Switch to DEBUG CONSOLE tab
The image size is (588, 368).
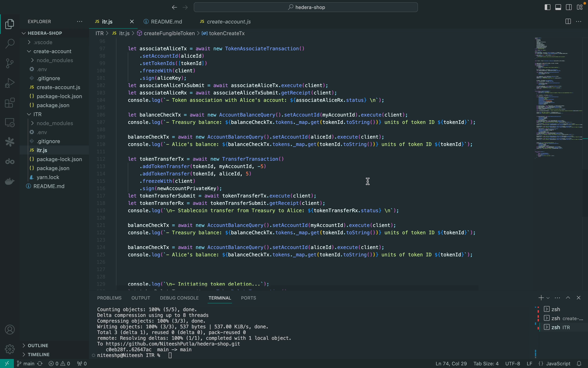pyautogui.click(x=179, y=298)
